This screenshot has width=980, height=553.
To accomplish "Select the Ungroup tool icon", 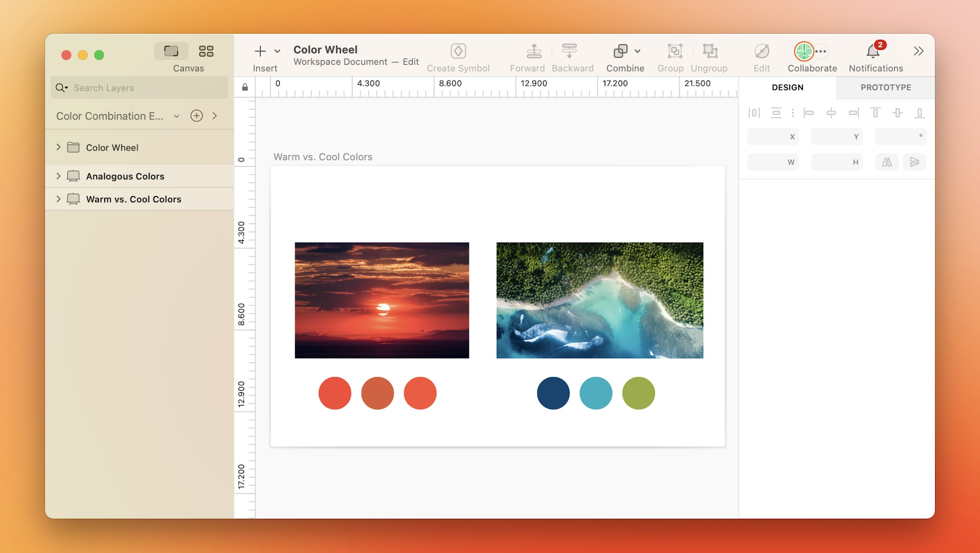I will pos(709,51).
